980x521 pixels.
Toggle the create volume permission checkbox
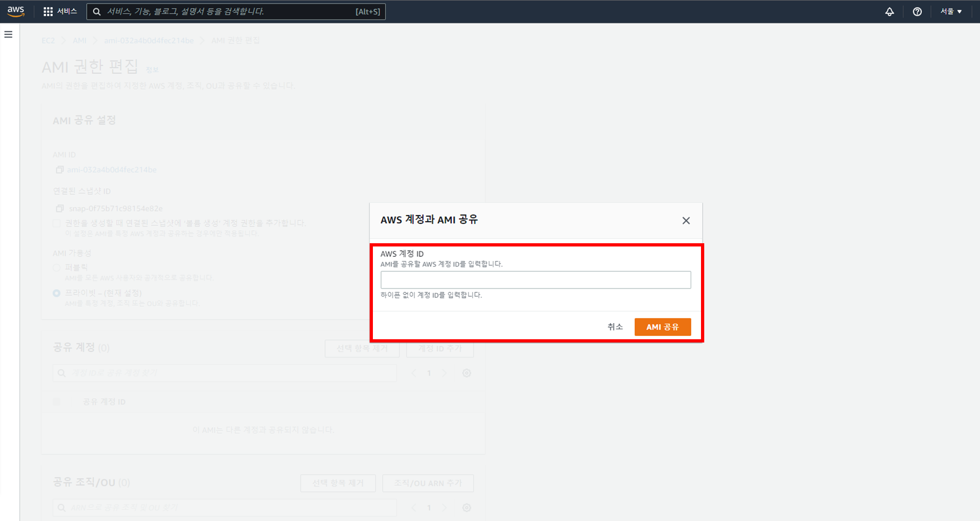(56, 223)
